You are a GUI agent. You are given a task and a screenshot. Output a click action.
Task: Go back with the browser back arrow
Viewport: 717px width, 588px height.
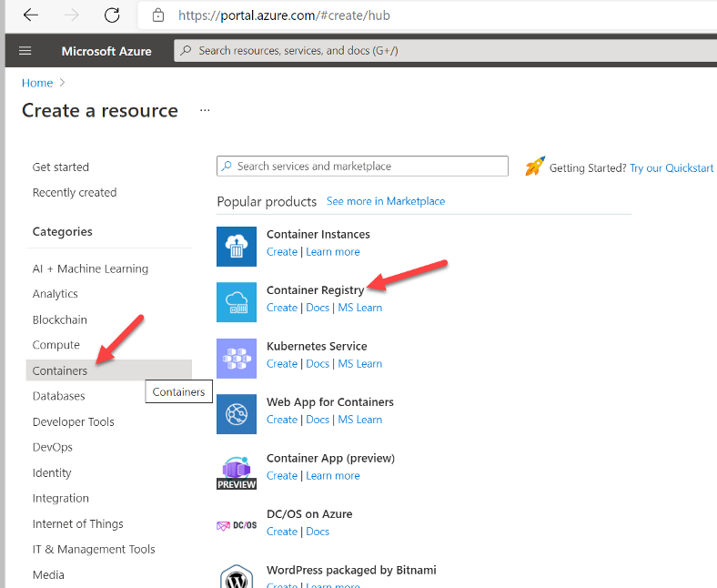point(31,15)
